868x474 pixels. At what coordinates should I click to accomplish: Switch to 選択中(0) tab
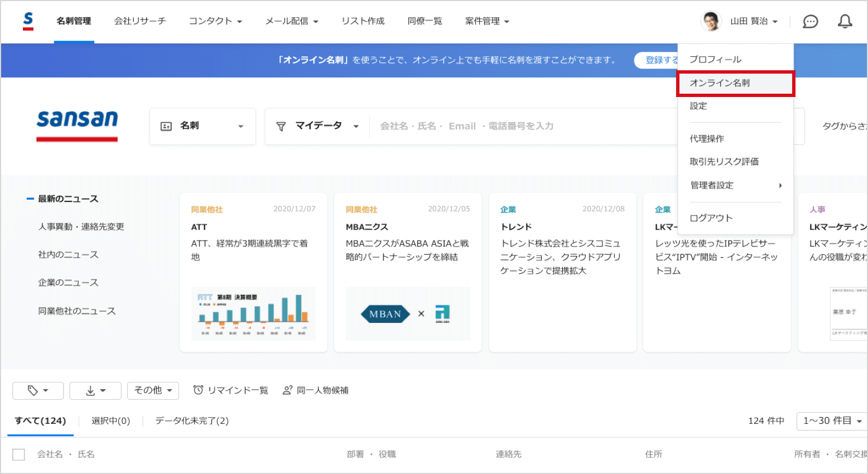pos(110,421)
